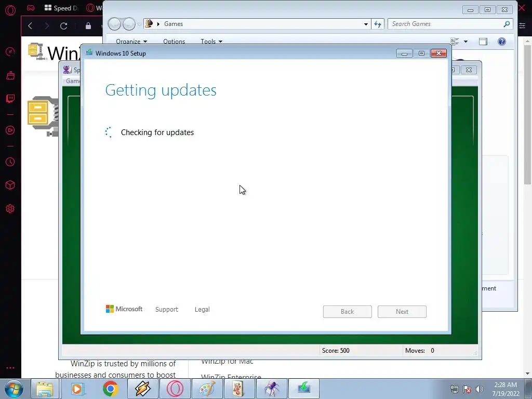Click Games in explorer address bar

click(x=174, y=24)
